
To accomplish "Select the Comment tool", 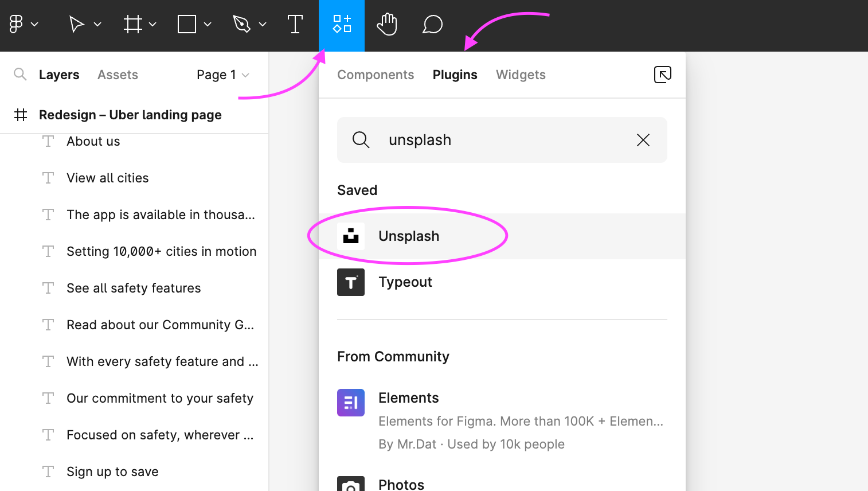I will tap(432, 24).
